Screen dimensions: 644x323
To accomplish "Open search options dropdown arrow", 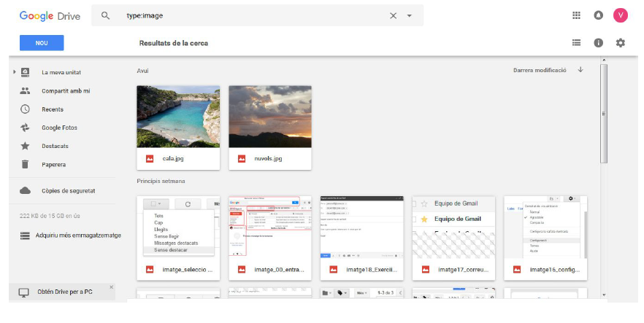I will click(409, 15).
